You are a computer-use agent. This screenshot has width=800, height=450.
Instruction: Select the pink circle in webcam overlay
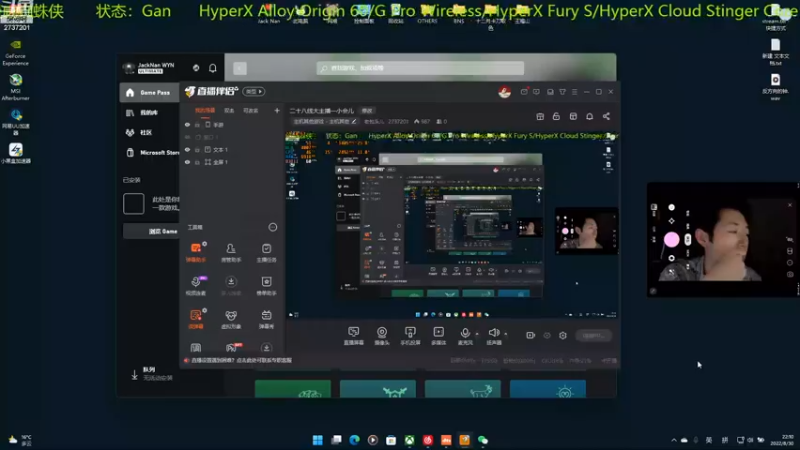[x=671, y=239]
